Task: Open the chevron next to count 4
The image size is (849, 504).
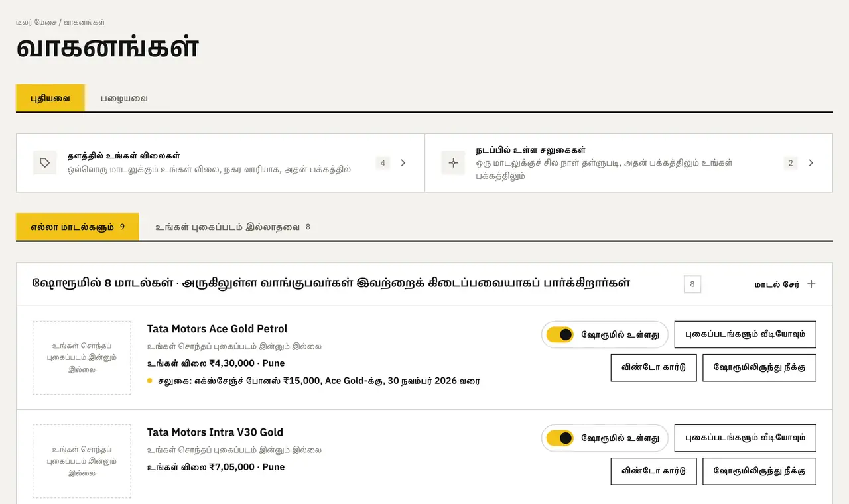Action: 403,163
